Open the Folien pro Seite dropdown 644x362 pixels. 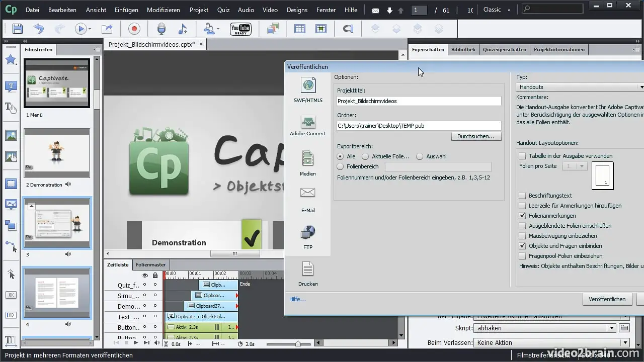pyautogui.click(x=575, y=166)
